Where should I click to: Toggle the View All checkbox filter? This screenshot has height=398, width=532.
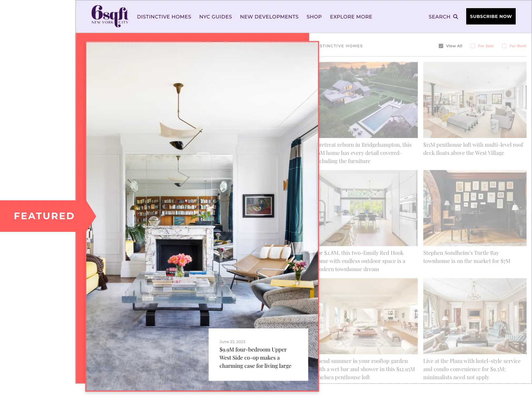click(x=441, y=45)
